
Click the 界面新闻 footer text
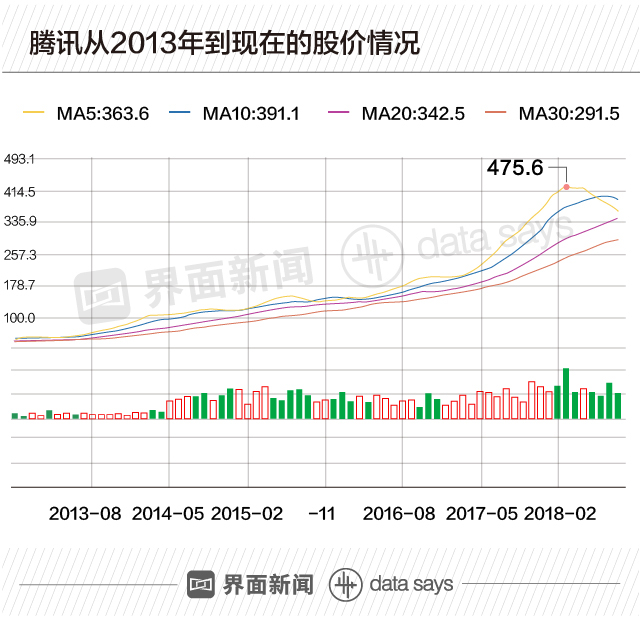coord(268,585)
